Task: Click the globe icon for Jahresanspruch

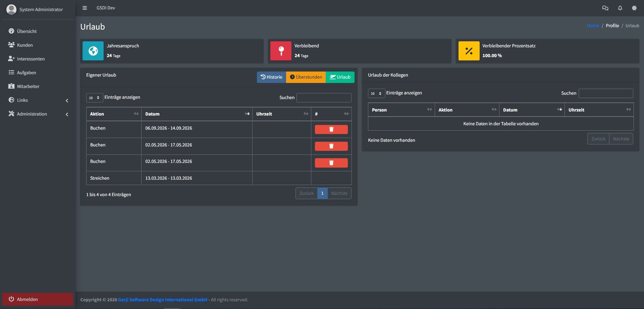Action: tap(93, 51)
